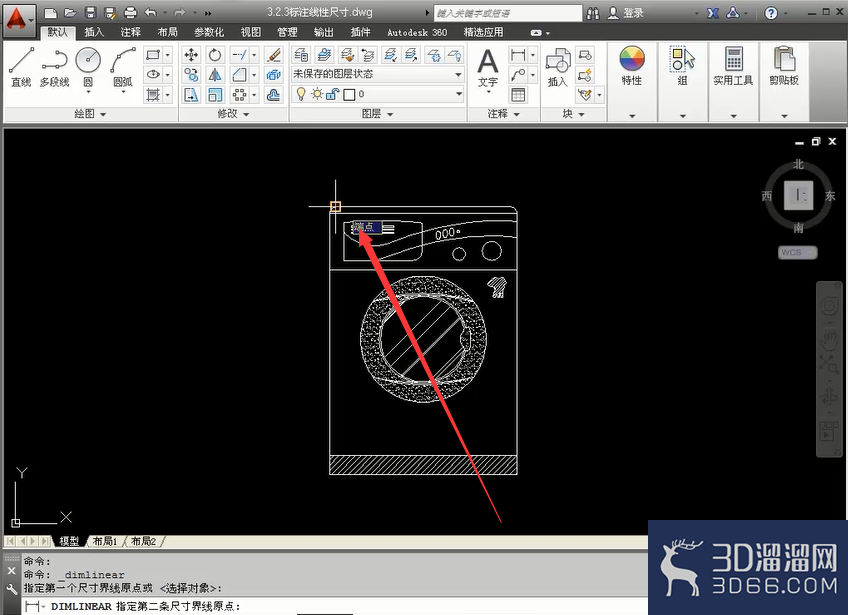Select the Arc (圆弧) tool
Image resolution: width=848 pixels, height=615 pixels.
(x=123, y=67)
